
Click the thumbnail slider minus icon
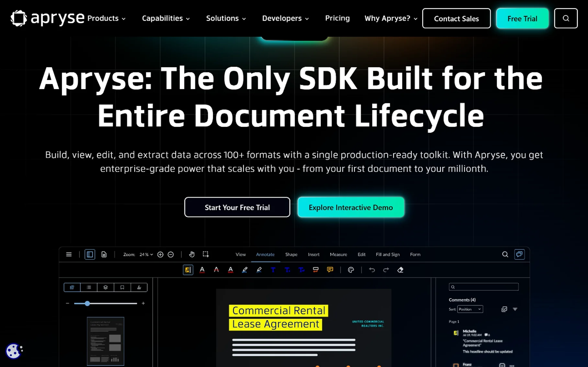point(67,304)
